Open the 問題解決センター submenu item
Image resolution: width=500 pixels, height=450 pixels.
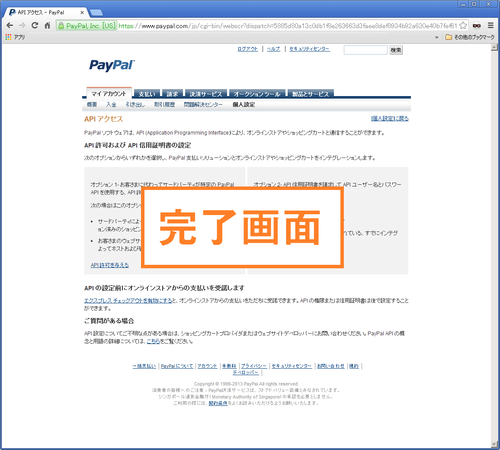coord(203,105)
